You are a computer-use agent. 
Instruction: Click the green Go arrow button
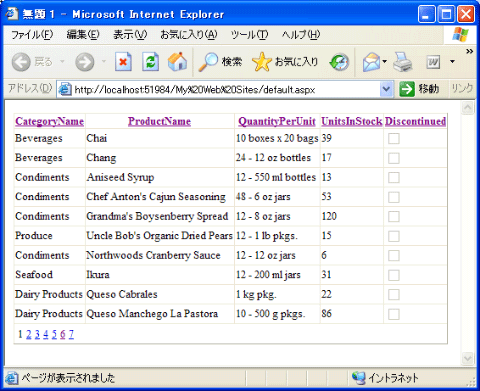tap(407, 89)
